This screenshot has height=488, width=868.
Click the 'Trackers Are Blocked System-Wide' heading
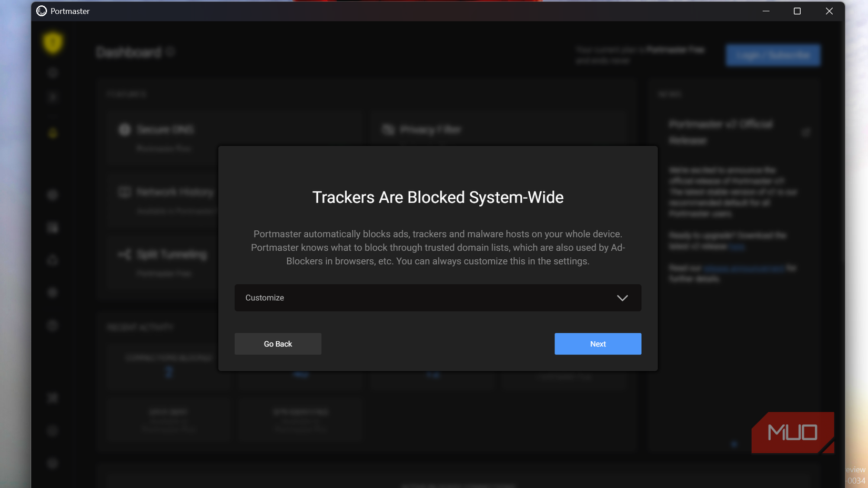[x=438, y=197]
